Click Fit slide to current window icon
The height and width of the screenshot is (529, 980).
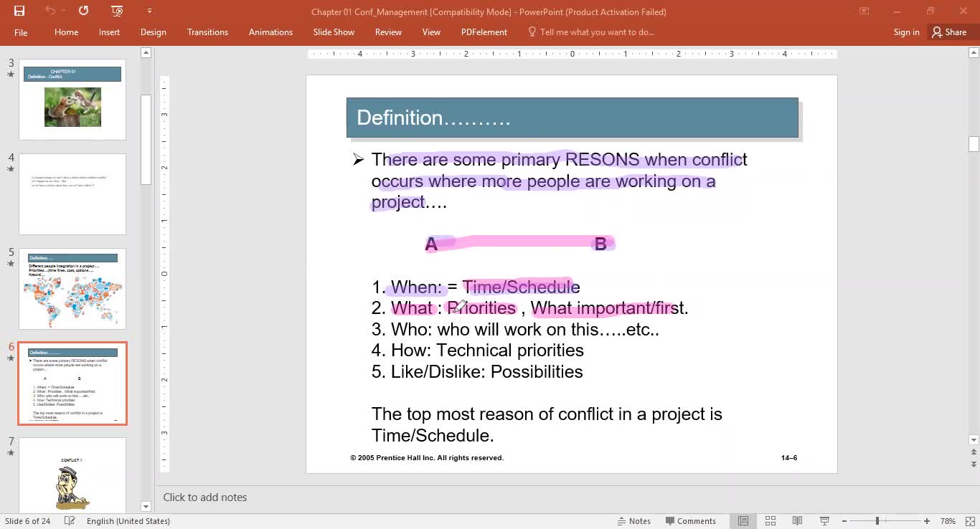[969, 521]
